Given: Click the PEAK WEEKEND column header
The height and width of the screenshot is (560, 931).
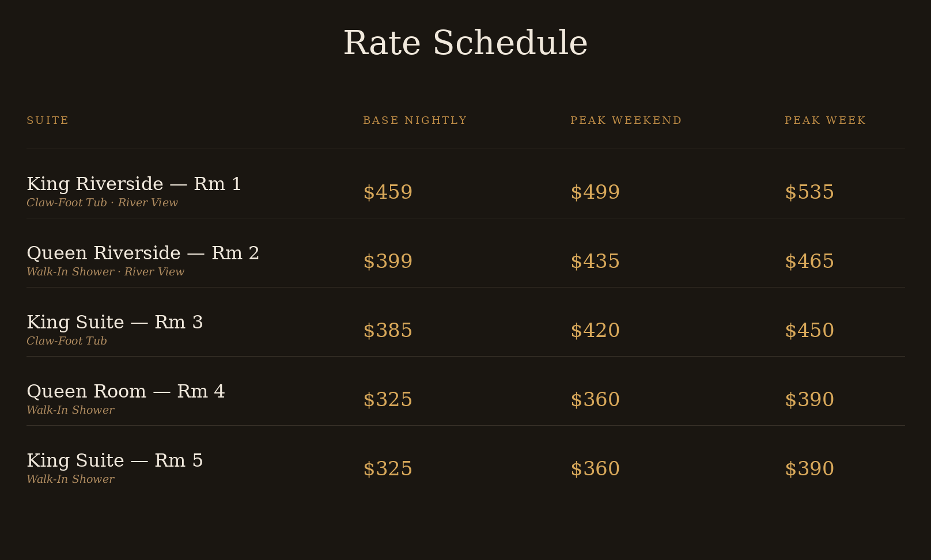Looking at the screenshot, I should click(626, 120).
